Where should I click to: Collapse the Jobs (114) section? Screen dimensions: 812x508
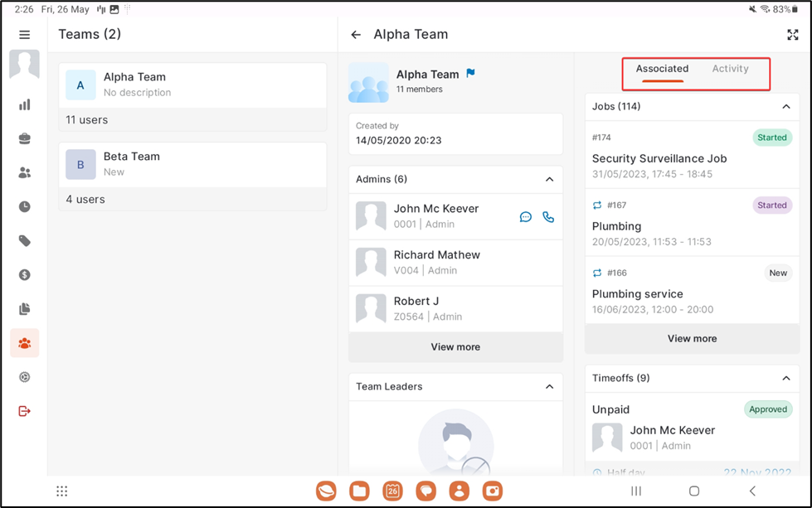[785, 107]
